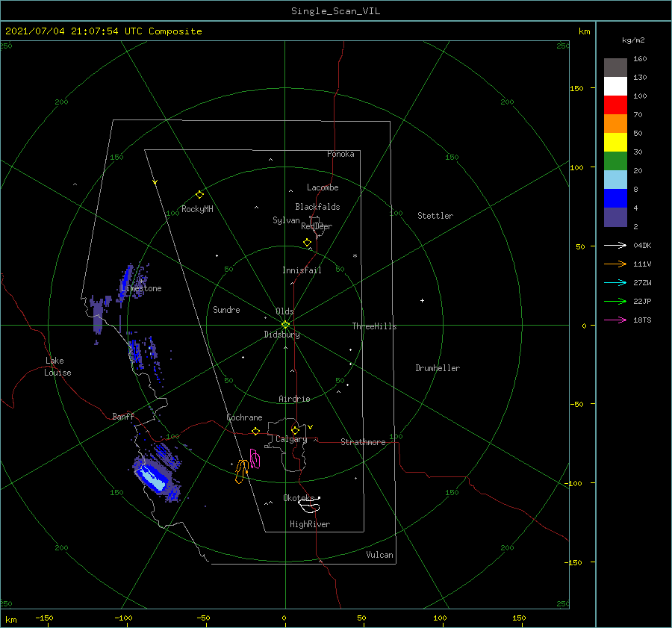Click the Didsbury city label

tap(282, 335)
